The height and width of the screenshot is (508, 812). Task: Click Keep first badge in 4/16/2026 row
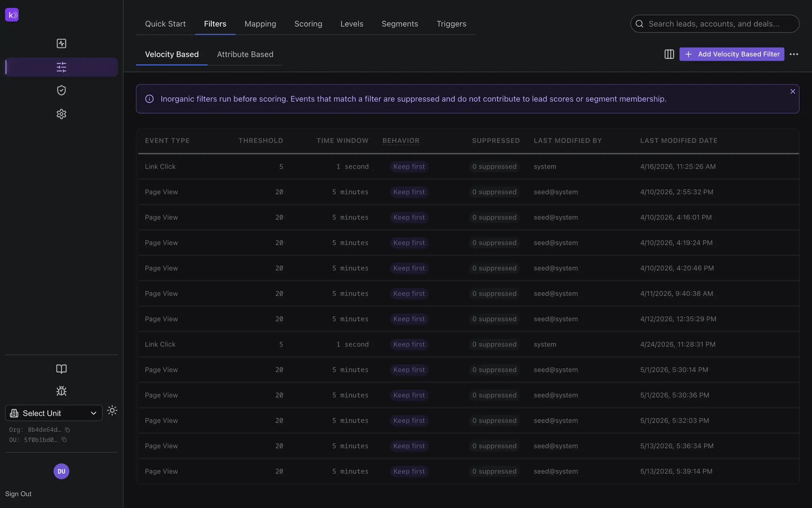coord(409,166)
